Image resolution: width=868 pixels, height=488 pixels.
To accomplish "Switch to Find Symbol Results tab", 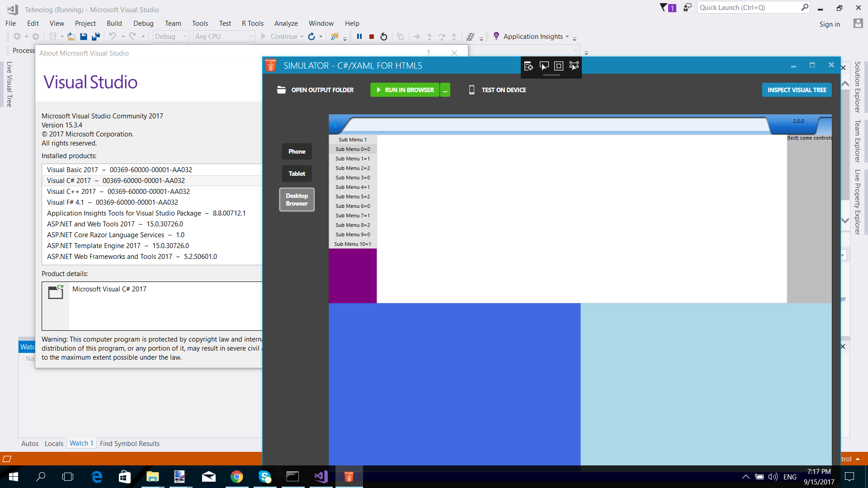I will coord(130,444).
